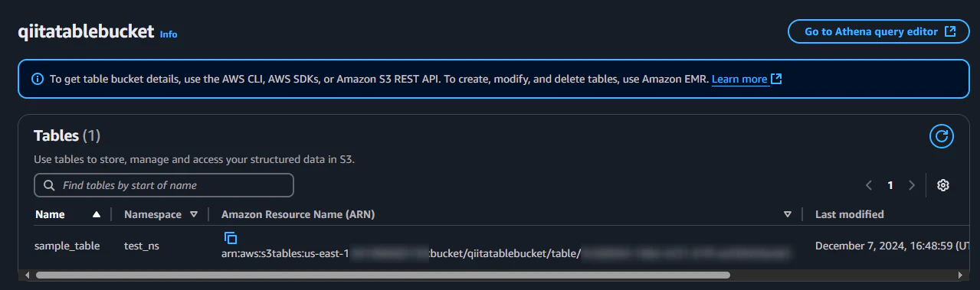Image resolution: width=980 pixels, height=290 pixels.
Task: Click the magnifier icon in the search box
Action: 49,185
